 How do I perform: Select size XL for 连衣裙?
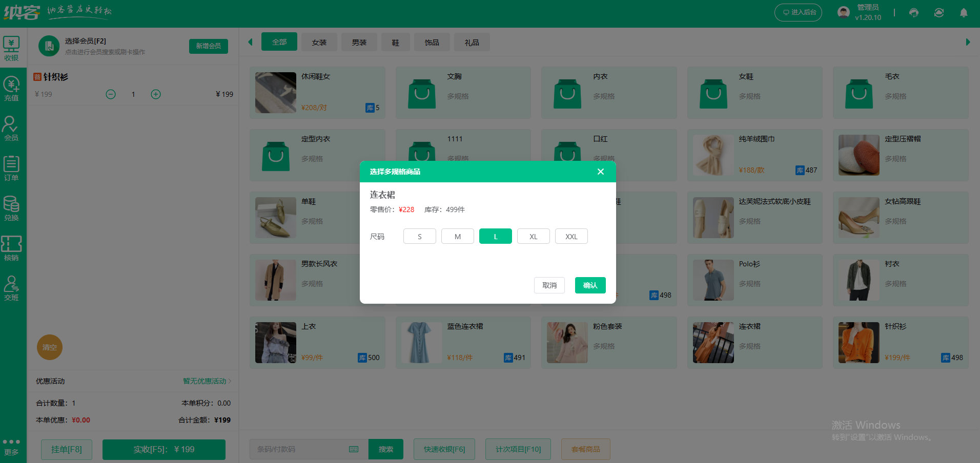coord(533,236)
